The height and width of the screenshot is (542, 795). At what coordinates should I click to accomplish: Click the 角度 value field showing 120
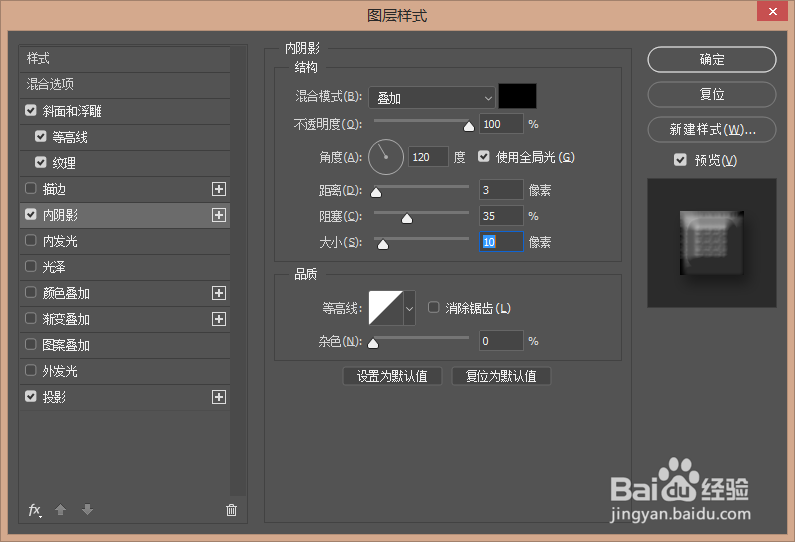(x=429, y=157)
